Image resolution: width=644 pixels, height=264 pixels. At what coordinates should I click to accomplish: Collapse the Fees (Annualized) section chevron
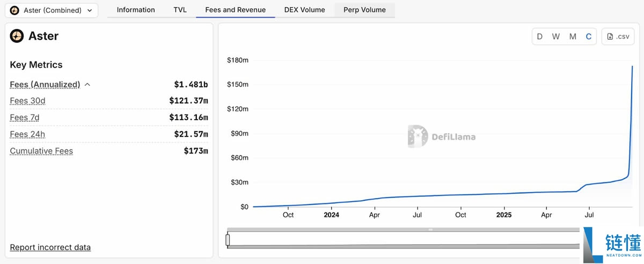tap(87, 85)
